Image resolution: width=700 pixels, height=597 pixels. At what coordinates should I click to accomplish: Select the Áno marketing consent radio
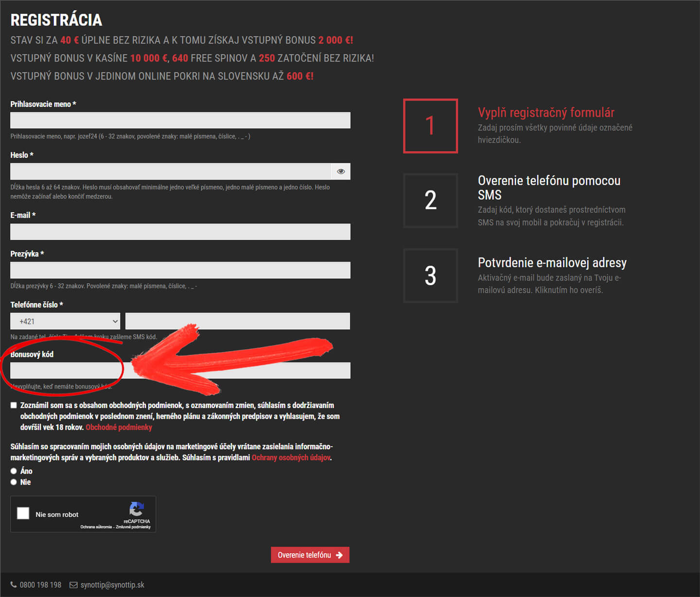14,471
